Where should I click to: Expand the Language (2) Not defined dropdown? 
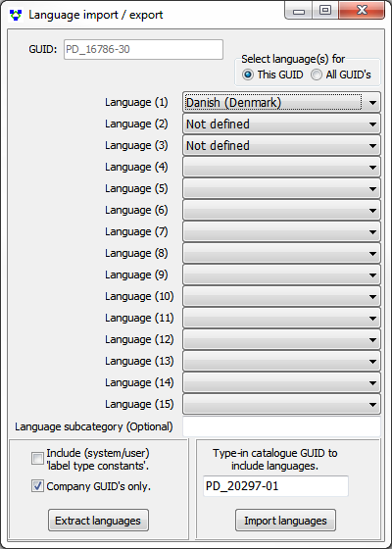pos(281,125)
